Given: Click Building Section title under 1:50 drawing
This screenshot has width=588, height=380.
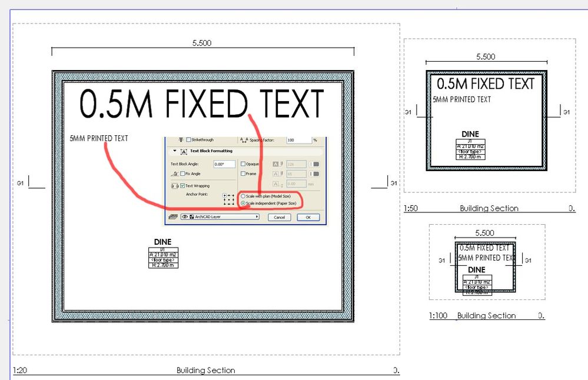Looking at the screenshot, I should (x=489, y=208).
